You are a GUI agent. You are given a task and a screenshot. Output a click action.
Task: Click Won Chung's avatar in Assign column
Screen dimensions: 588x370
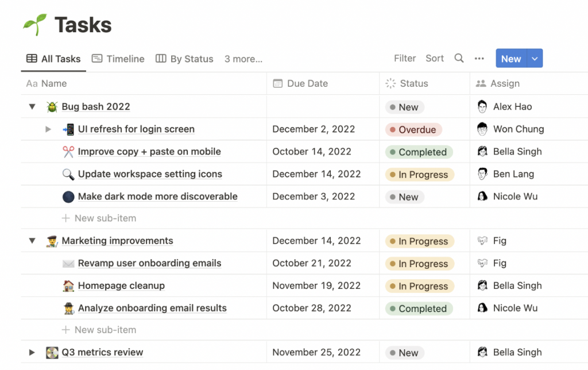pos(482,129)
